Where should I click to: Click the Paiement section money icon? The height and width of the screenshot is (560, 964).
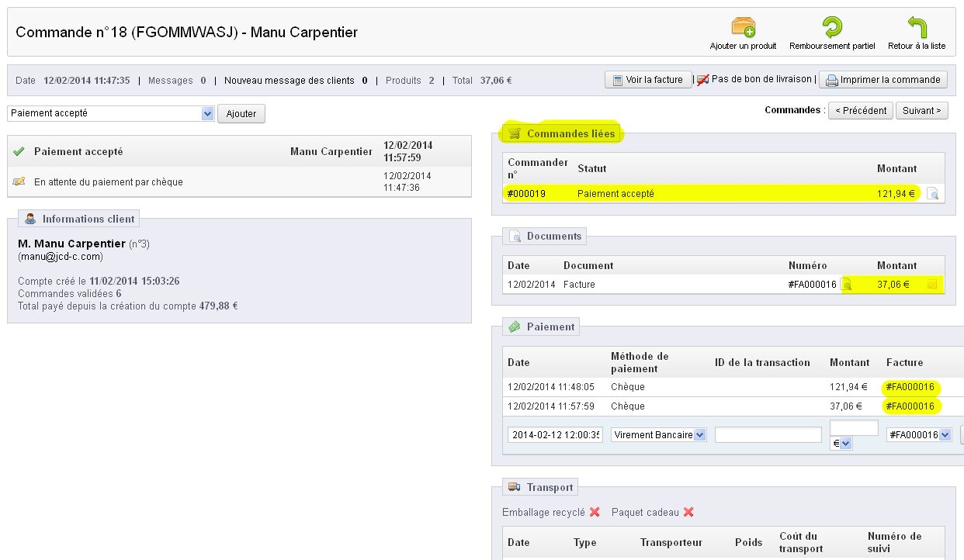[x=515, y=327]
